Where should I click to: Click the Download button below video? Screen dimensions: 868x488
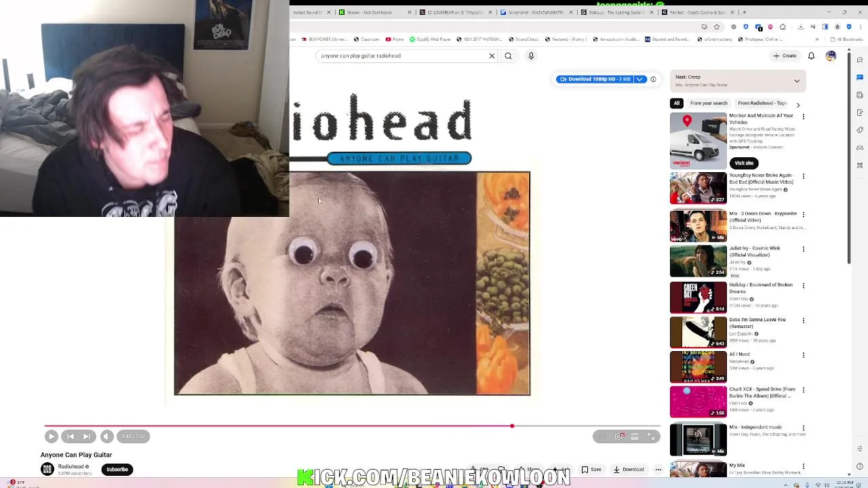coord(629,469)
